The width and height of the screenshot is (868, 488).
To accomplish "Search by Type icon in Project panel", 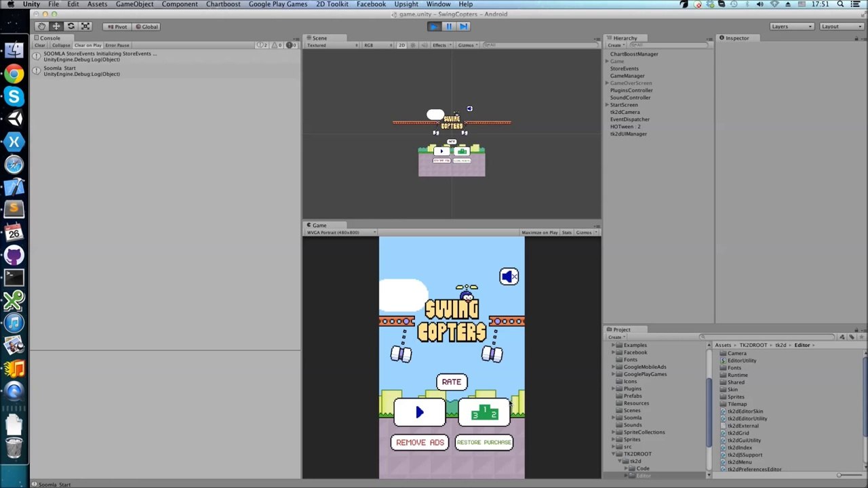I will point(843,337).
